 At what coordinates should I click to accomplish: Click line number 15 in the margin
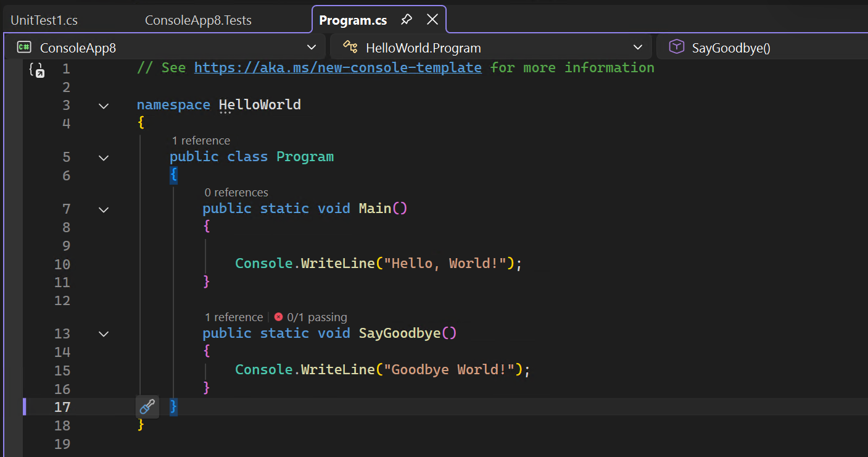pos(62,371)
